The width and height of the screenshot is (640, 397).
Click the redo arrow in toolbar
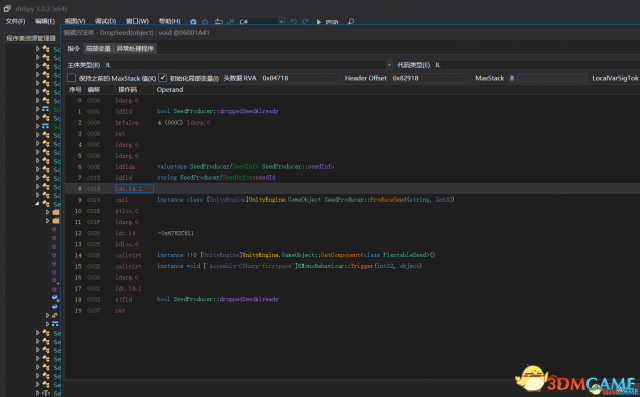click(305, 22)
